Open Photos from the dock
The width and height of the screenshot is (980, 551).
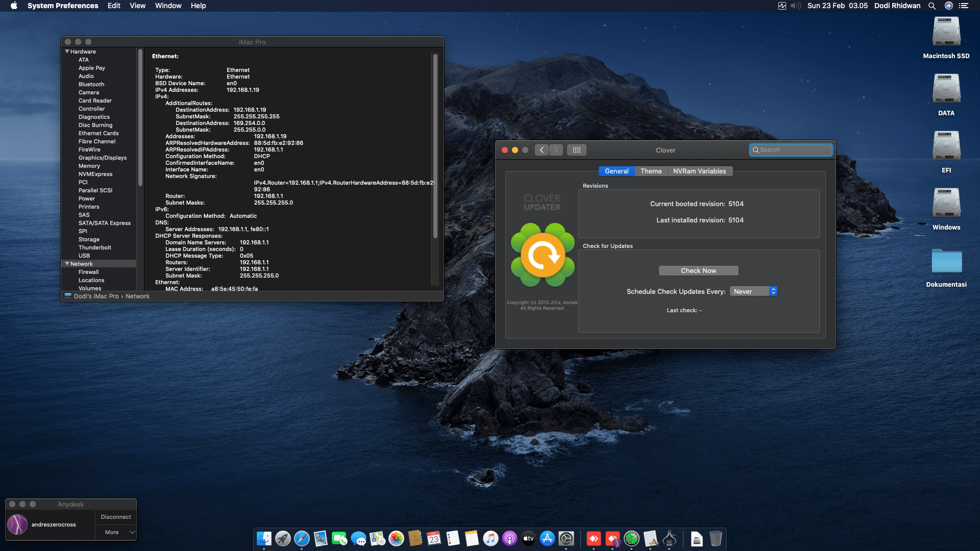tap(396, 538)
